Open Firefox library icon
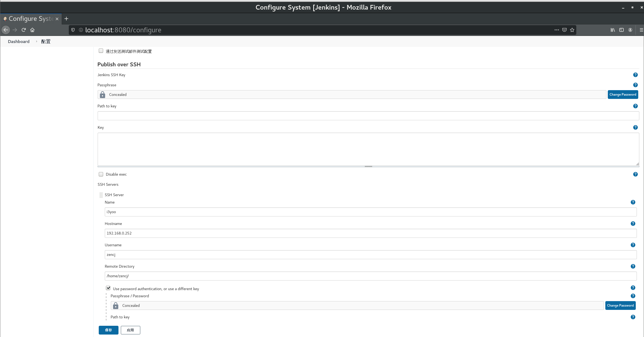This screenshot has width=644, height=337. [x=612, y=30]
